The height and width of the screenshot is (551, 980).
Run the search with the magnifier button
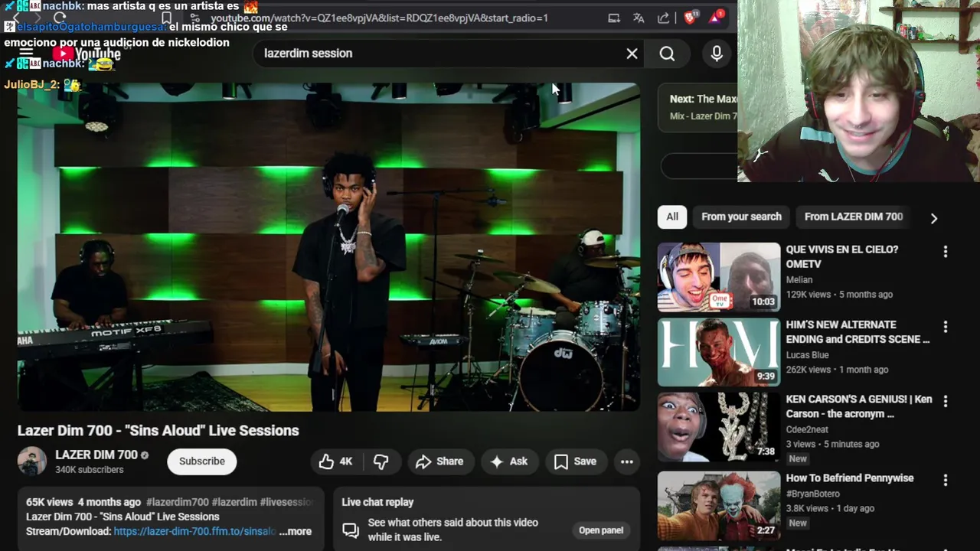[667, 54]
